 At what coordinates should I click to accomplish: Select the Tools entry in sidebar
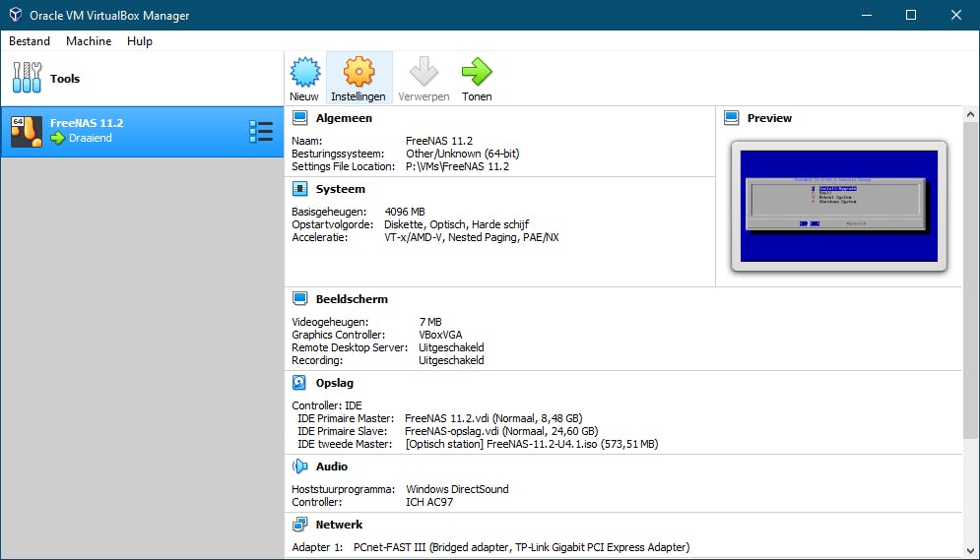tap(142, 79)
